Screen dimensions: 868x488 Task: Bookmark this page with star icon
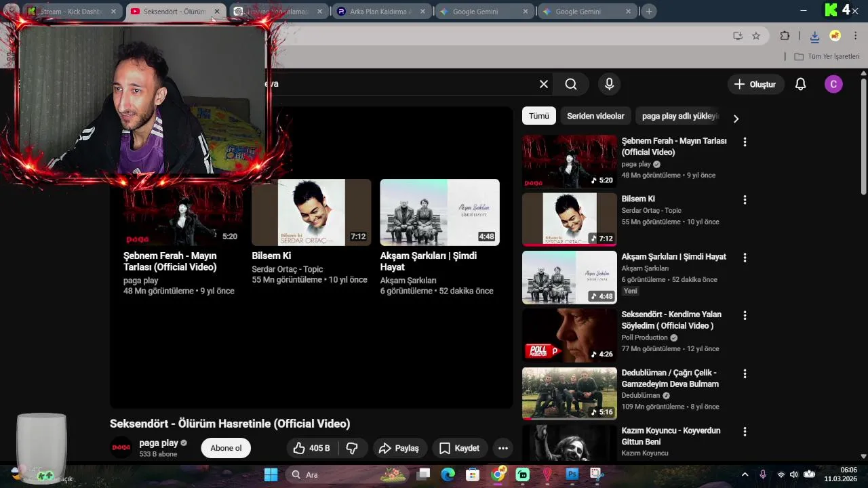point(756,36)
